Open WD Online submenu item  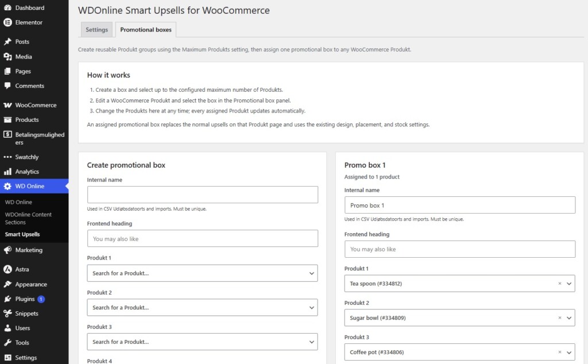click(18, 202)
